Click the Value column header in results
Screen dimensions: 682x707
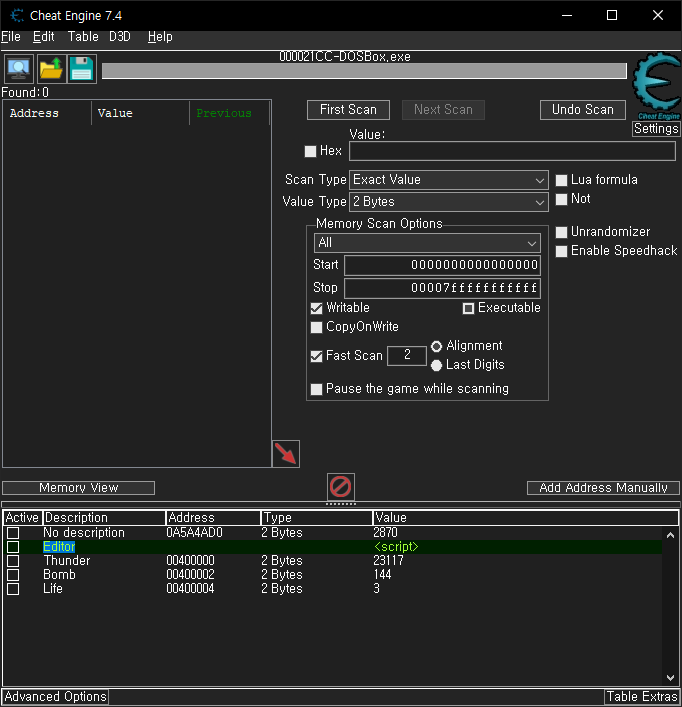tap(140, 113)
